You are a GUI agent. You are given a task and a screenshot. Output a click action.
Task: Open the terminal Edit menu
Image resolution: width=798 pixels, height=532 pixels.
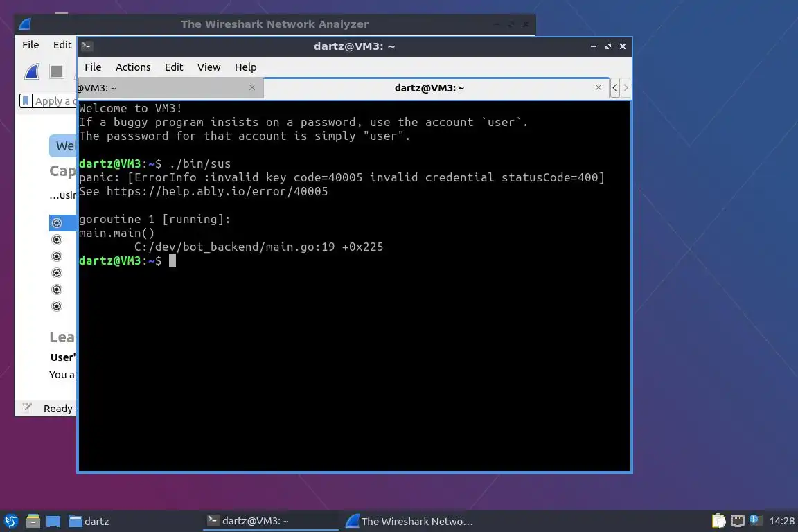click(174, 67)
